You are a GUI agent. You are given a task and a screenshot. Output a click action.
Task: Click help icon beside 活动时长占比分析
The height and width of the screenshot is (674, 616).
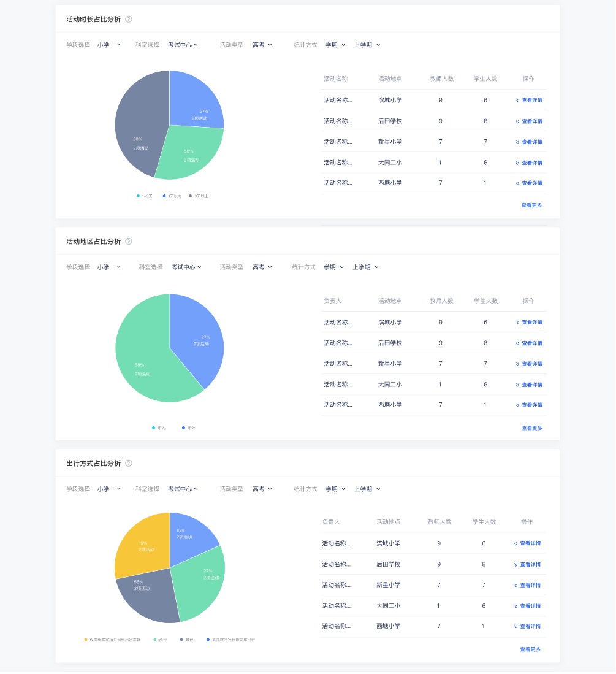(129, 19)
